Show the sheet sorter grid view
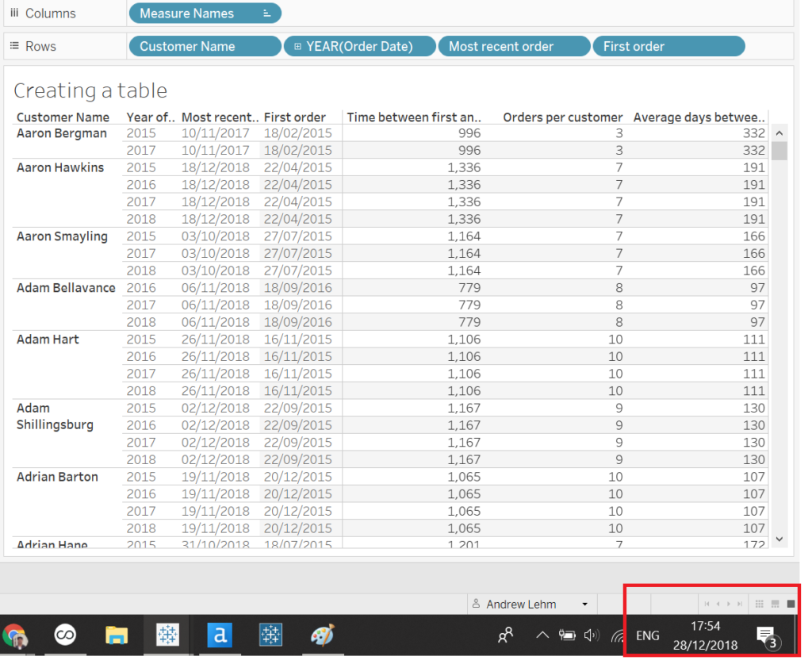812x664 pixels. click(759, 604)
